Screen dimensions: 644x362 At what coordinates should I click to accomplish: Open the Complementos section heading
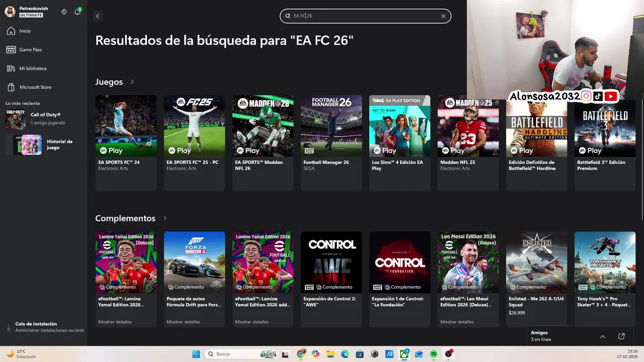125,218
